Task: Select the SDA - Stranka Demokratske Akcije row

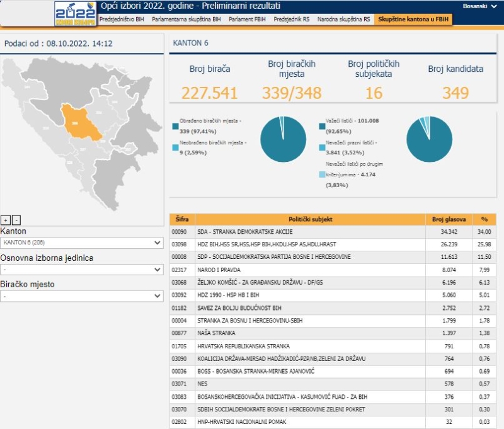Action: (x=310, y=232)
